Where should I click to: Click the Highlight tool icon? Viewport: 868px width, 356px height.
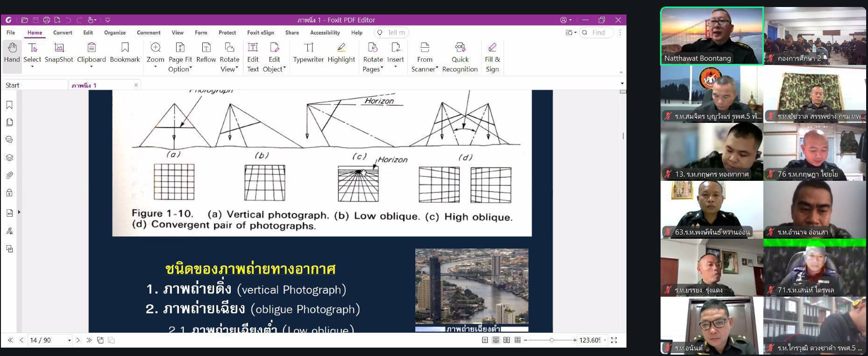click(341, 48)
